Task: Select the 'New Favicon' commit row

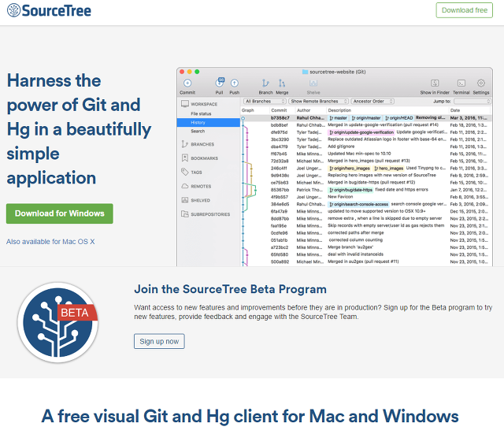Action: 366,197
